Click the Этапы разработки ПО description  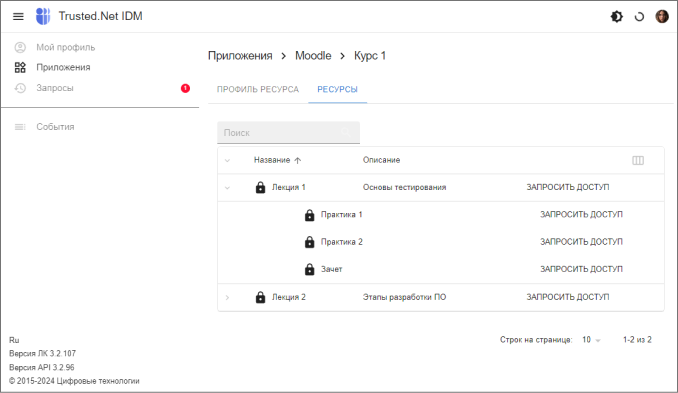[404, 297]
